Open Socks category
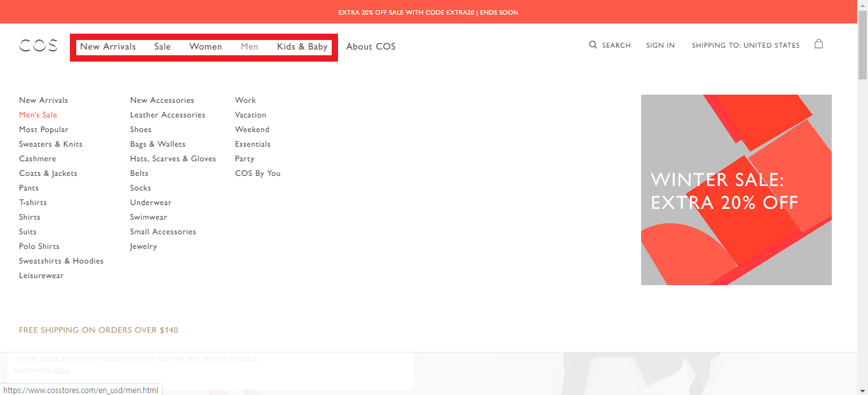 click(x=140, y=188)
